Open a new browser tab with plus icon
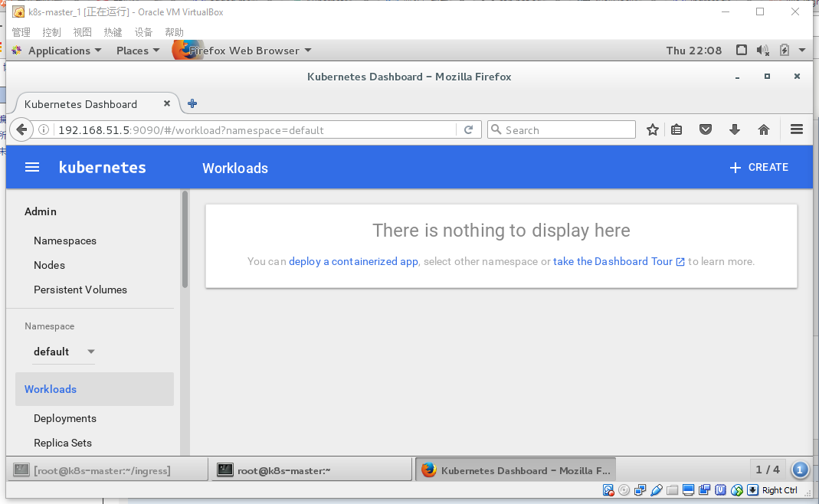Screen dimensions: 819x504 click(x=192, y=104)
